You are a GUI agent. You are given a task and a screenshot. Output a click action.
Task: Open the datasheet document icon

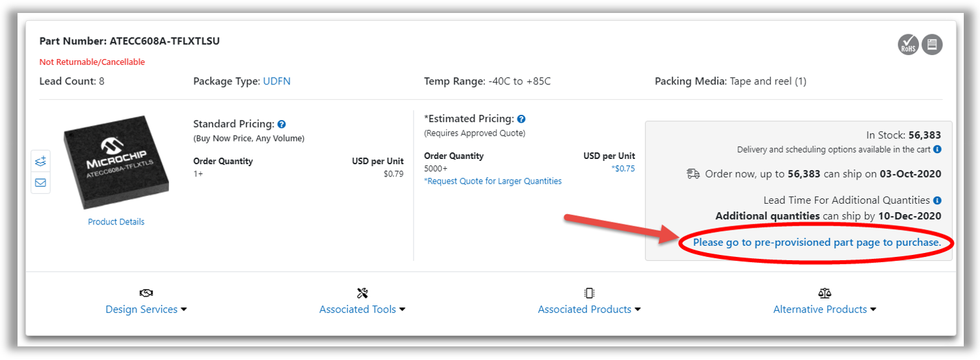pyautogui.click(x=932, y=45)
